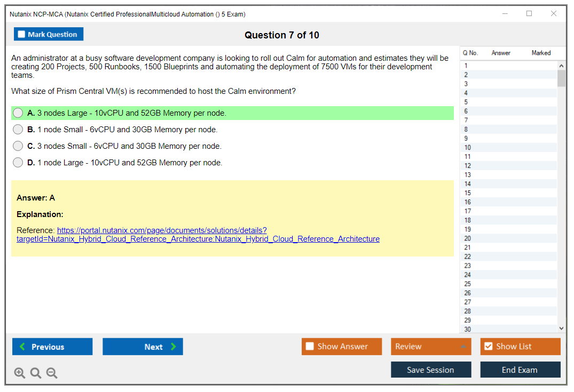Click the zoom out magnifier icon
This screenshot has height=392, width=574.
pyautogui.click(x=52, y=373)
